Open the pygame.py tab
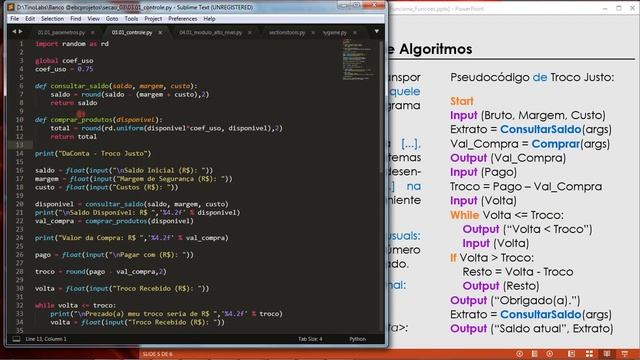The image size is (640, 360). click(x=335, y=32)
